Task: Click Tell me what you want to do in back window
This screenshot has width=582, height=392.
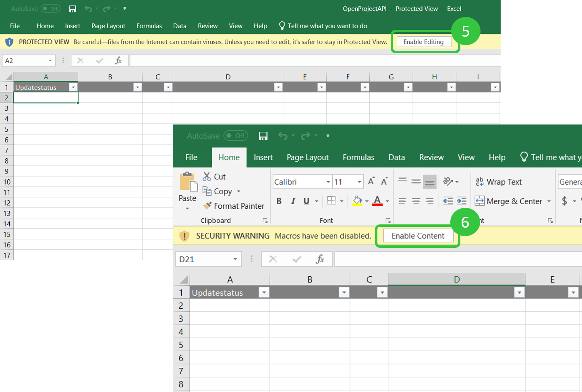Action: (323, 26)
